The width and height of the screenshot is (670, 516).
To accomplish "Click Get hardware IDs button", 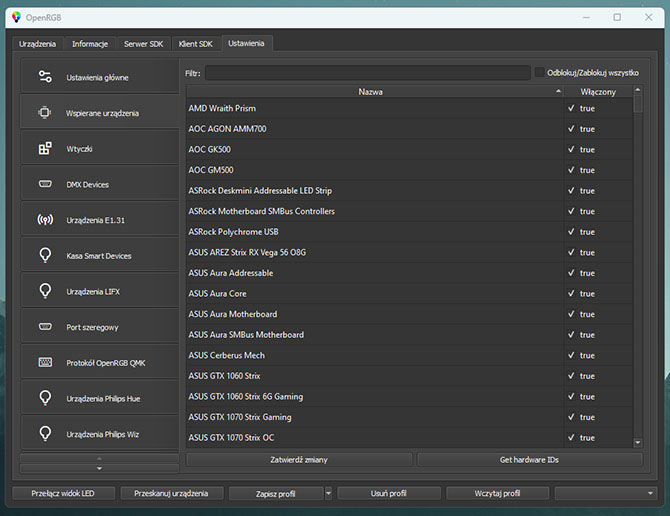I will 529,460.
